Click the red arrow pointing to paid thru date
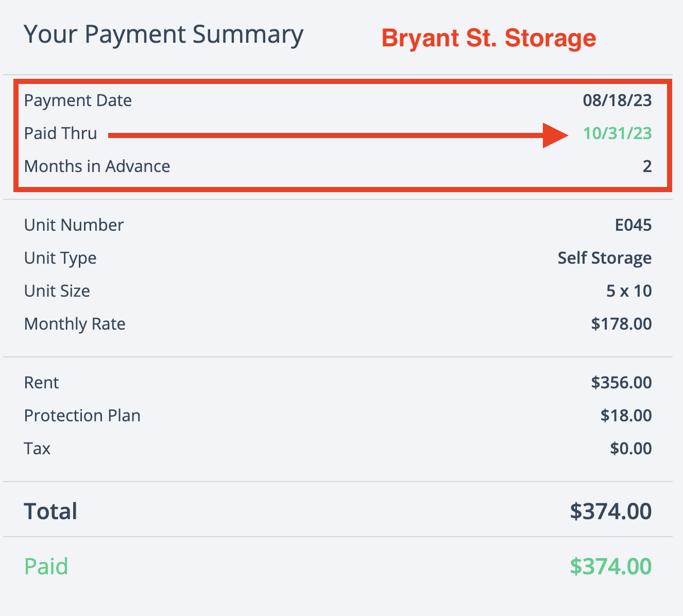 [x=338, y=135]
